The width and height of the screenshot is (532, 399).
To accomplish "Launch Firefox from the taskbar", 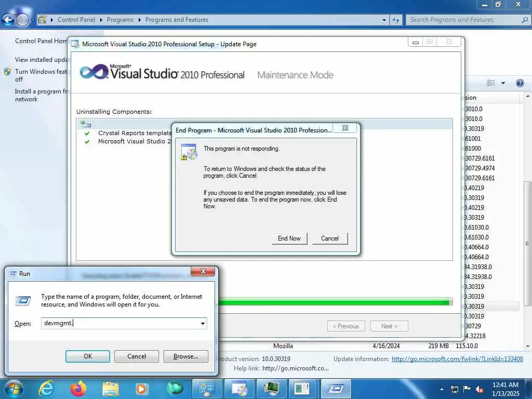I will [x=78, y=389].
